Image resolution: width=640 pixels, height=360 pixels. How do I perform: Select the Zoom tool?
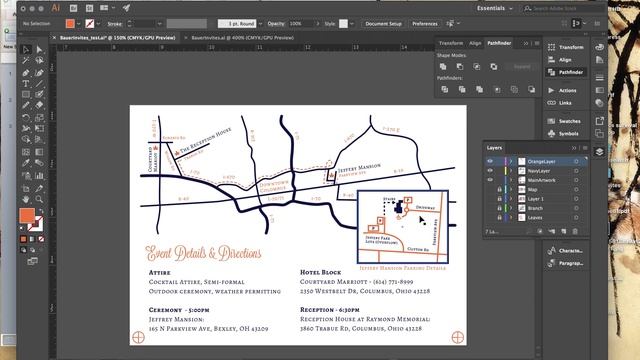point(39,199)
